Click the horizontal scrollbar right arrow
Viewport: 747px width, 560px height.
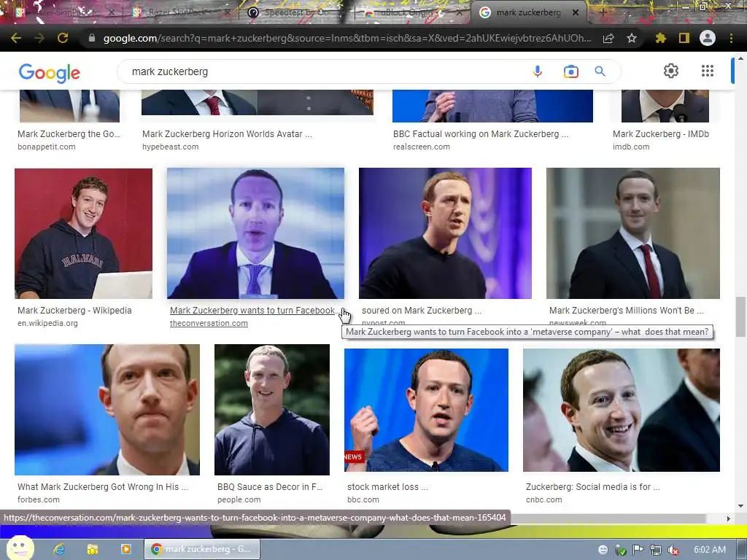729,518
